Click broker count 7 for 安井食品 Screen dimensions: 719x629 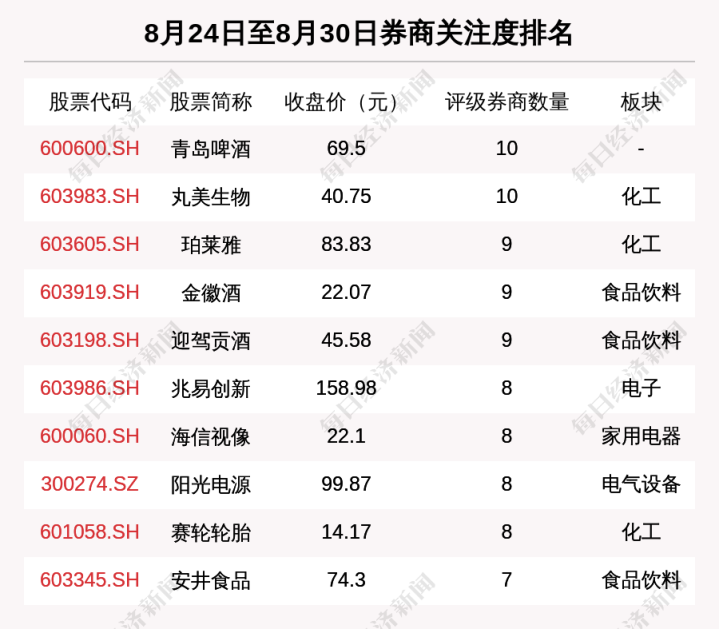(x=507, y=580)
